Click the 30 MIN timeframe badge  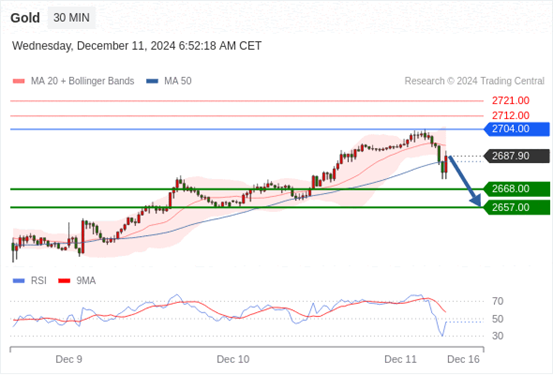pos(71,18)
